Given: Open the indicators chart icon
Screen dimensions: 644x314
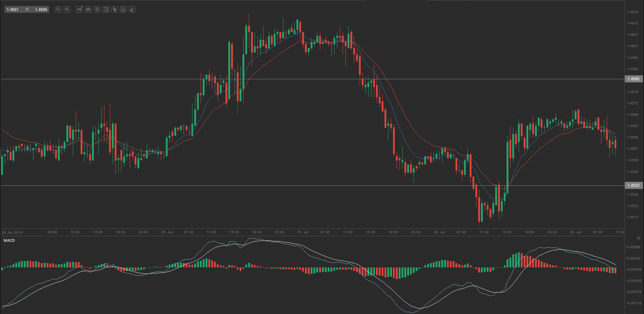Looking at the screenshot, I should click(x=106, y=9).
